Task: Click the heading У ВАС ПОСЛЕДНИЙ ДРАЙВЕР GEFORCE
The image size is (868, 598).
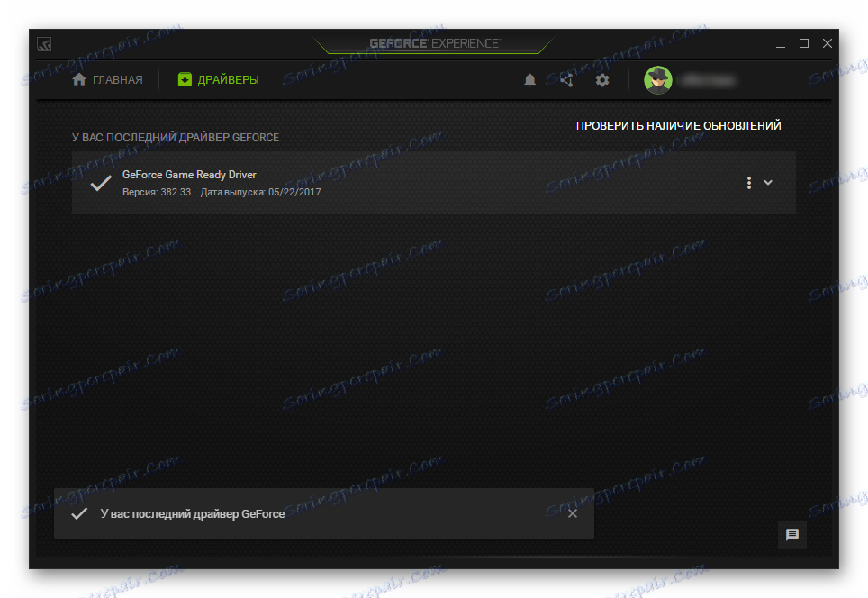Action: (x=176, y=137)
